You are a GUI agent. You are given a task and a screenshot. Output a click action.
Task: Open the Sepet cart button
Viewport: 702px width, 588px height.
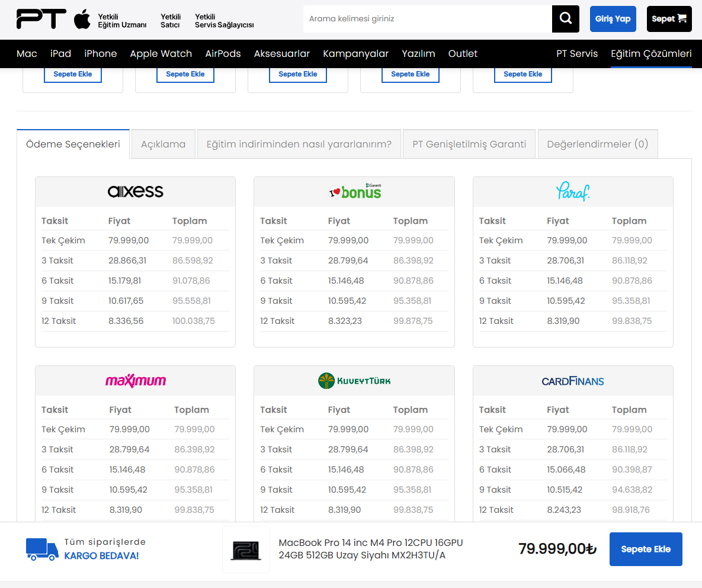pyautogui.click(x=669, y=19)
